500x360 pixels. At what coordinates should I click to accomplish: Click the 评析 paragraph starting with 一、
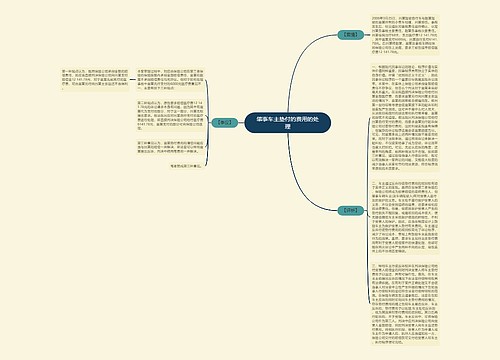[405, 117]
